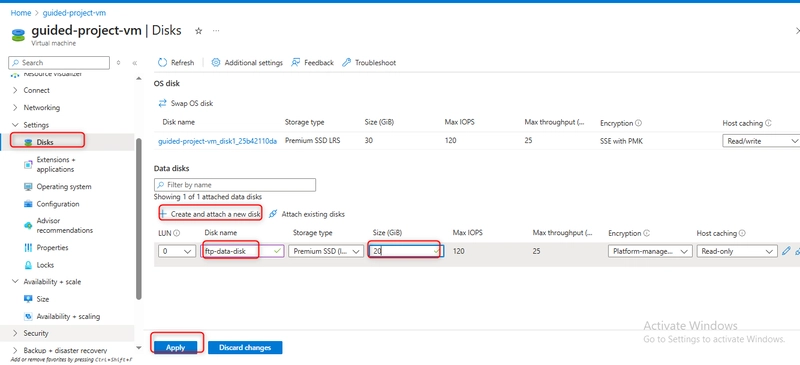The image size is (800, 365).
Task: Click the Encryption info icon in OS disk
Action: tap(638, 123)
